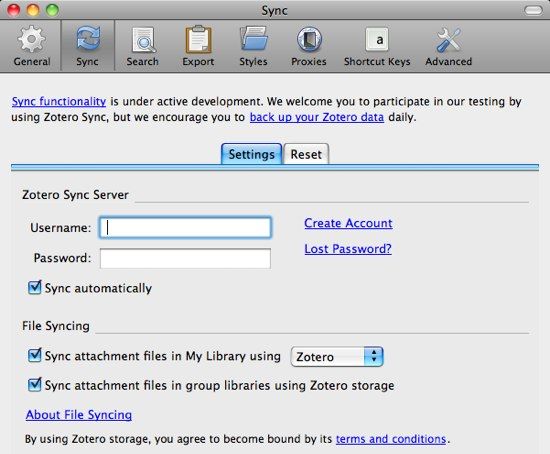Image resolution: width=550 pixels, height=454 pixels.
Task: Open the Advanced tools pane
Action: [x=449, y=46]
